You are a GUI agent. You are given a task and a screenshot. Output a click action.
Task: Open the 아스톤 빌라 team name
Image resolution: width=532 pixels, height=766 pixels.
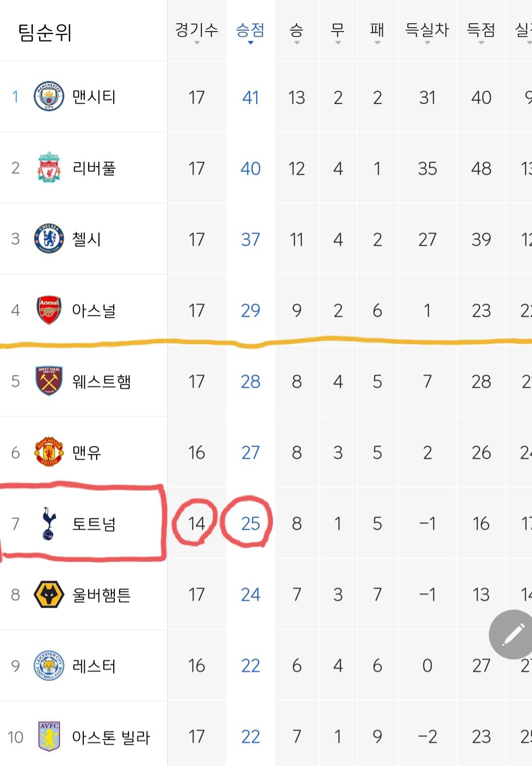coord(111,737)
